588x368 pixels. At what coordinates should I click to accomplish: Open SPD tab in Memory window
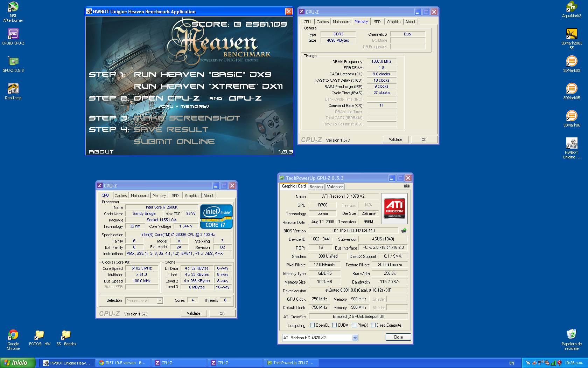tap(377, 22)
